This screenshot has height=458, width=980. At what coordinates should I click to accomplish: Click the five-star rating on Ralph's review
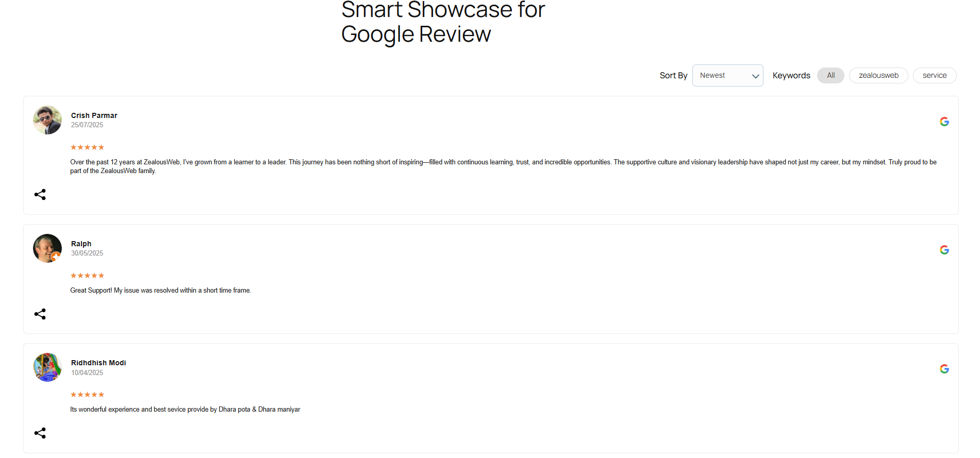[x=87, y=276]
